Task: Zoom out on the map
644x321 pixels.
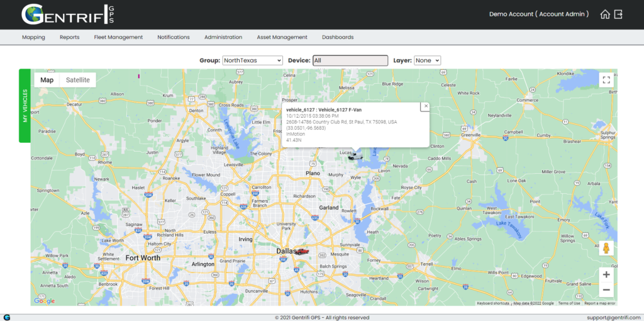Action: [606, 290]
